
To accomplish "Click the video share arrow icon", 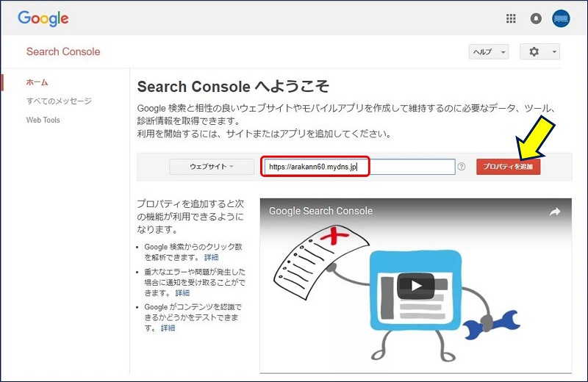I will 555,212.
